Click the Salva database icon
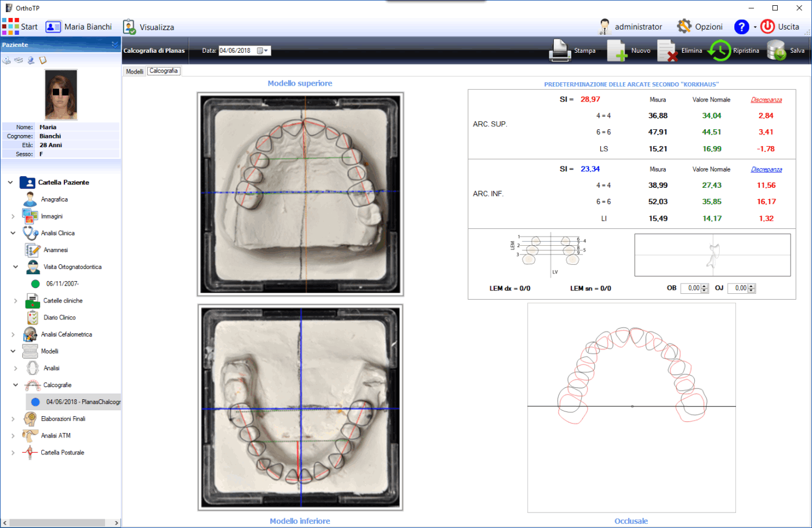The height and width of the screenshot is (528, 812). pos(777,50)
